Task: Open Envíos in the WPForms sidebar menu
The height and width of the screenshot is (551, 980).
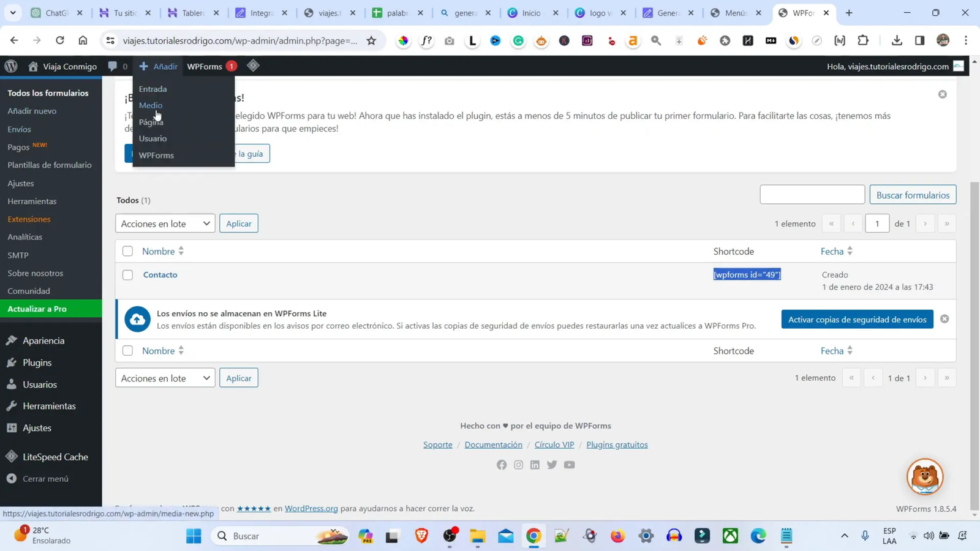Action: (x=19, y=129)
